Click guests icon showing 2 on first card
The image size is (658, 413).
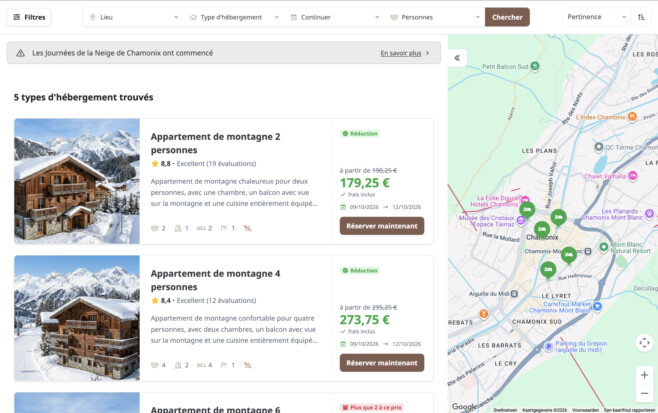155,228
